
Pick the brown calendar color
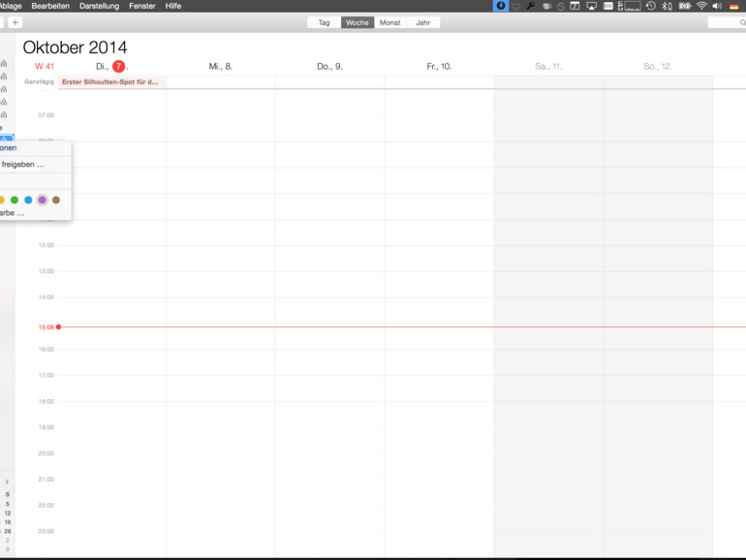(56, 200)
